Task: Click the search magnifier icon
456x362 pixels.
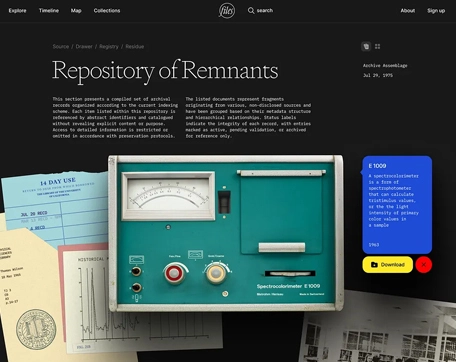Action: point(251,11)
